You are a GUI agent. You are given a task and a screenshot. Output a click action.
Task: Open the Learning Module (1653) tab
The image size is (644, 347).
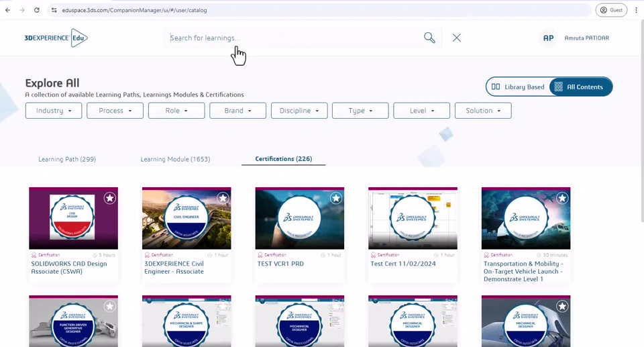coord(175,159)
